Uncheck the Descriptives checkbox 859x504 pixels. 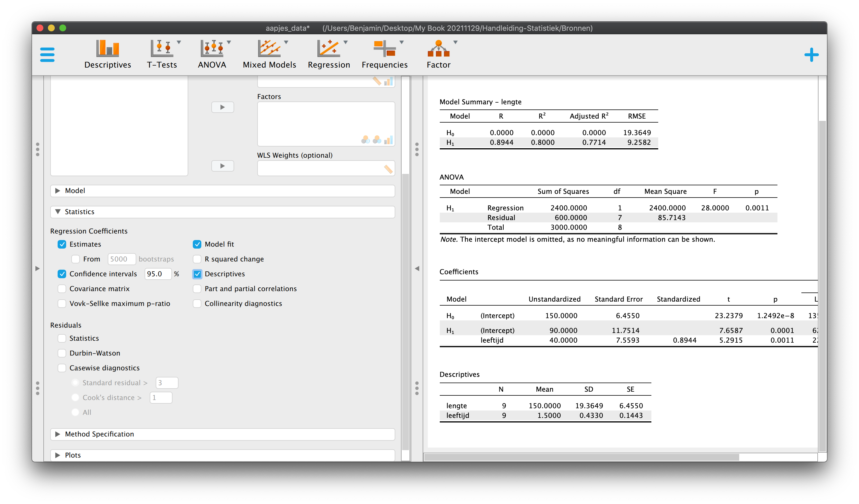click(197, 274)
